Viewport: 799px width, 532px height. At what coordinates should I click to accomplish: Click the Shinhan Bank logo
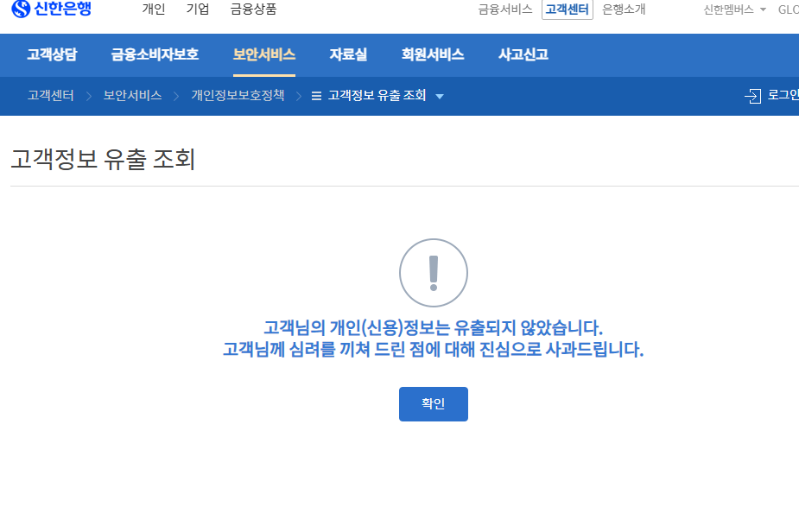tap(52, 9)
